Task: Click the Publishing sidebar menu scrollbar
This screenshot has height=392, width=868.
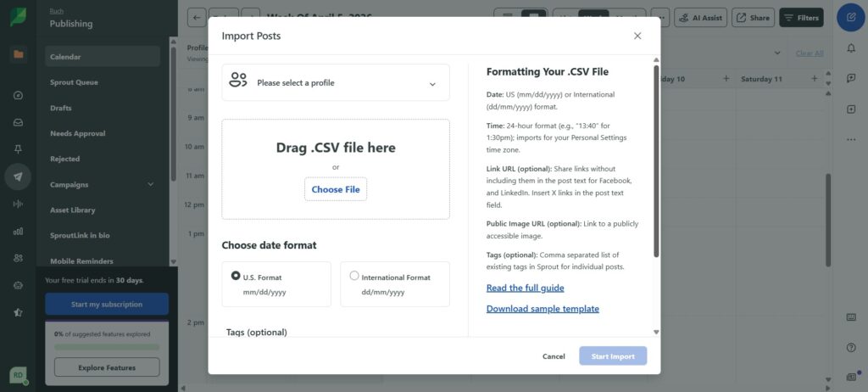Action: 173,114
